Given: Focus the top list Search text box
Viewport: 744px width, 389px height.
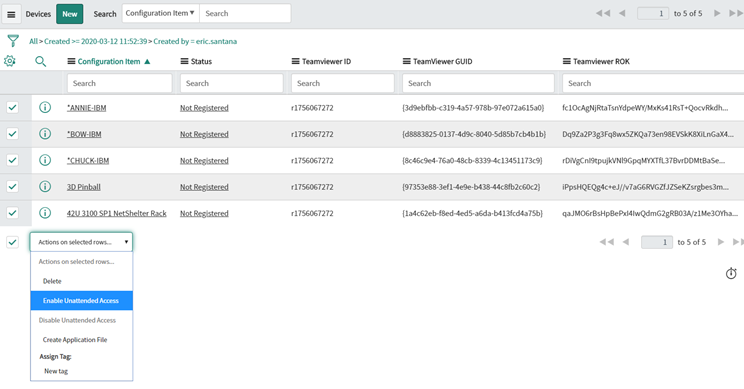Looking at the screenshot, I should pyautogui.click(x=245, y=13).
